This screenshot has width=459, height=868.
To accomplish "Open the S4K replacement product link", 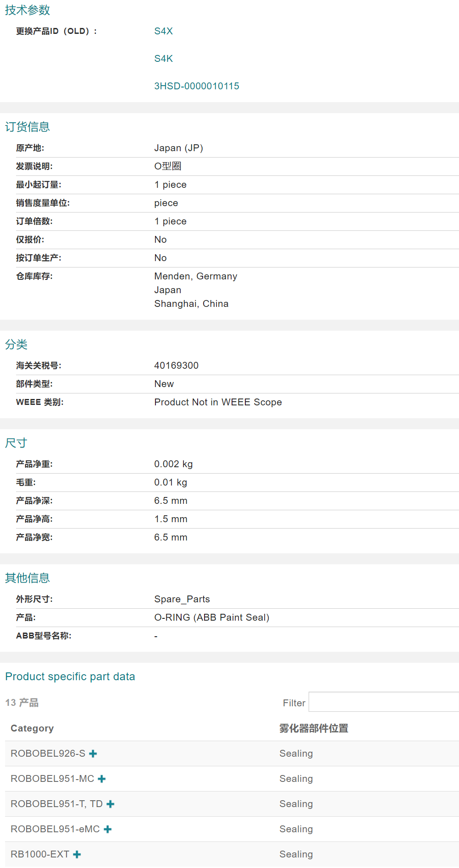I will [x=163, y=59].
